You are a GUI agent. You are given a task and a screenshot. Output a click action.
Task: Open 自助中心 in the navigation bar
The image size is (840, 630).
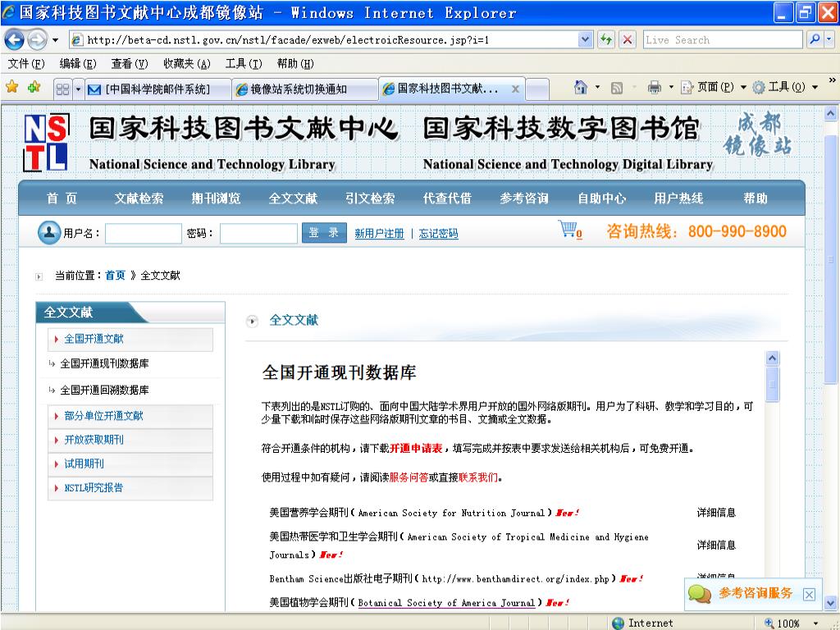(601, 199)
